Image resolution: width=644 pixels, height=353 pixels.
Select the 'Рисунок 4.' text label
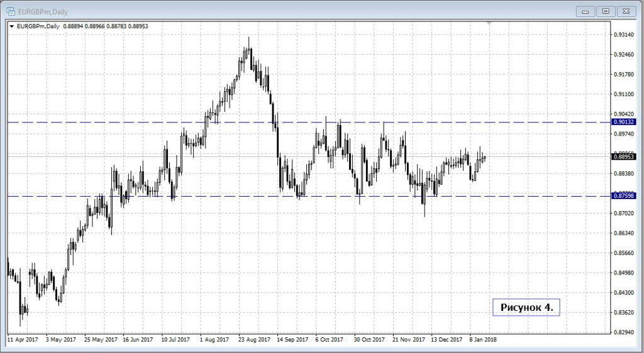pos(526,307)
